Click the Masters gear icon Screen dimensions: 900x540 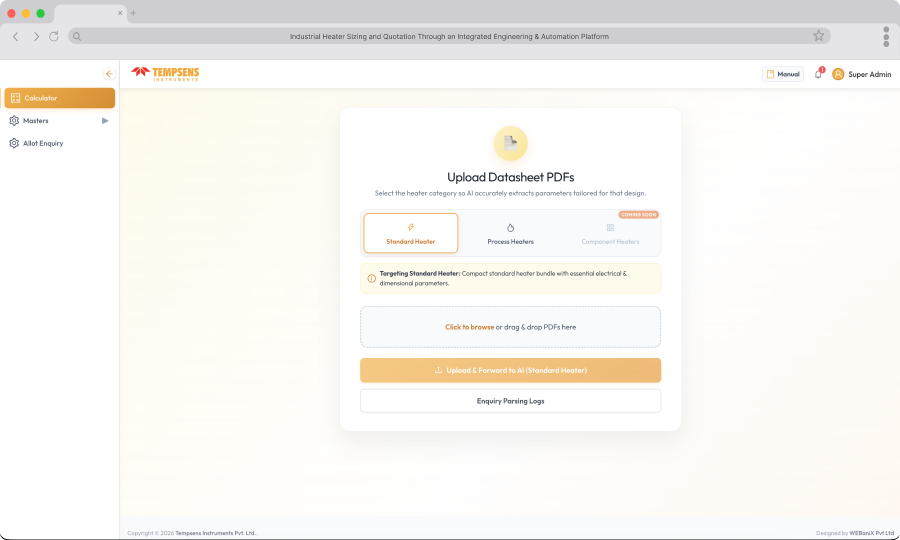pyautogui.click(x=14, y=121)
